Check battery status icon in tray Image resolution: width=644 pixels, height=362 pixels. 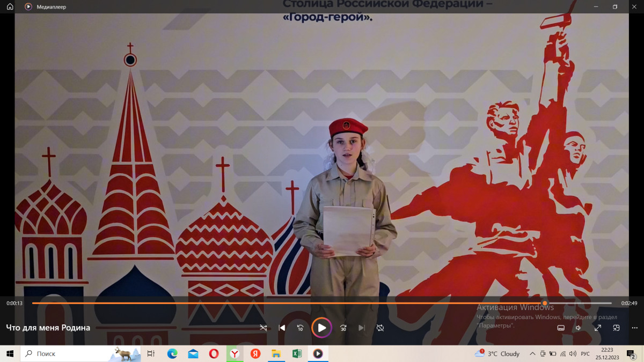[553, 354]
